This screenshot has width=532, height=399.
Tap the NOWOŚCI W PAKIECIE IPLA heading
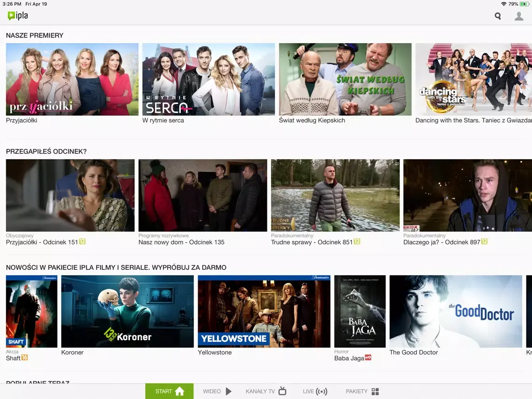coord(116,267)
